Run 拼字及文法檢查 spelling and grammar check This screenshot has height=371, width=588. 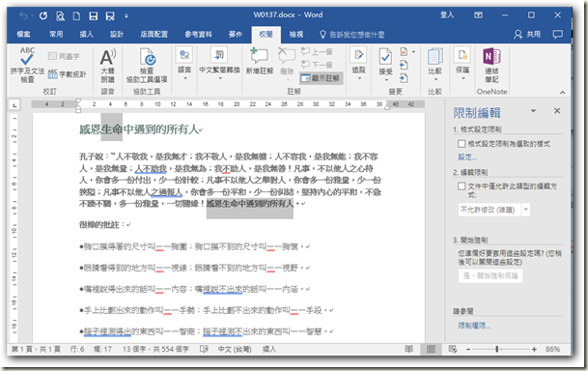coord(27,65)
